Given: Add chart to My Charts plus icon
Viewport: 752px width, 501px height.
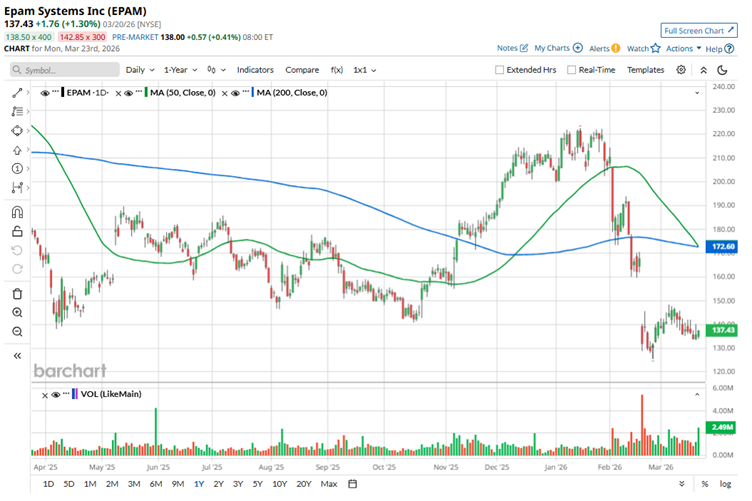Looking at the screenshot, I should [578, 48].
